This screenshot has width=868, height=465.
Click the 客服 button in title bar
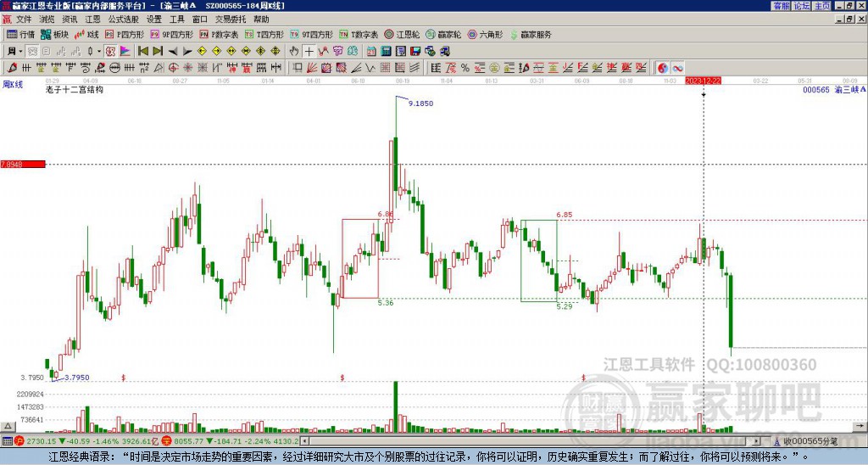(781, 5)
